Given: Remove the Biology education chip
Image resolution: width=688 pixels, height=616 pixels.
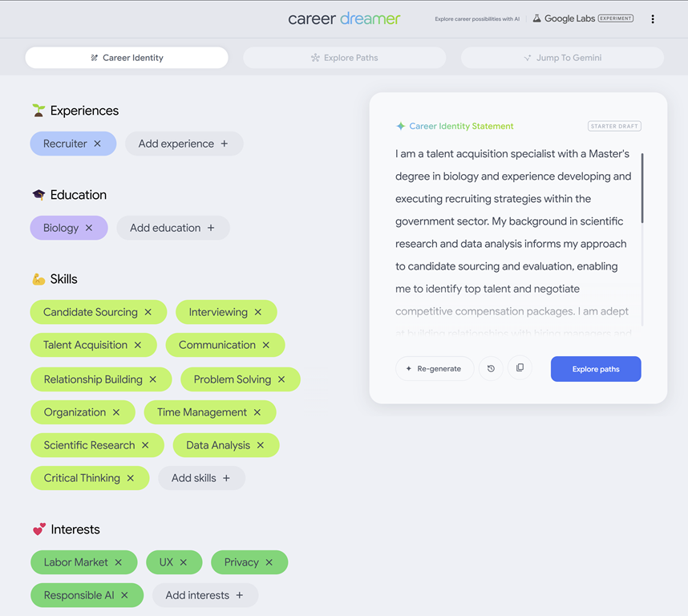Looking at the screenshot, I should pyautogui.click(x=89, y=228).
